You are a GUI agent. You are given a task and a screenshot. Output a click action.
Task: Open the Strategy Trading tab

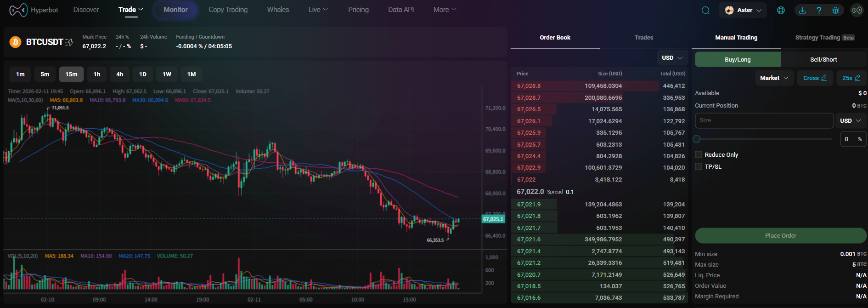(x=817, y=38)
